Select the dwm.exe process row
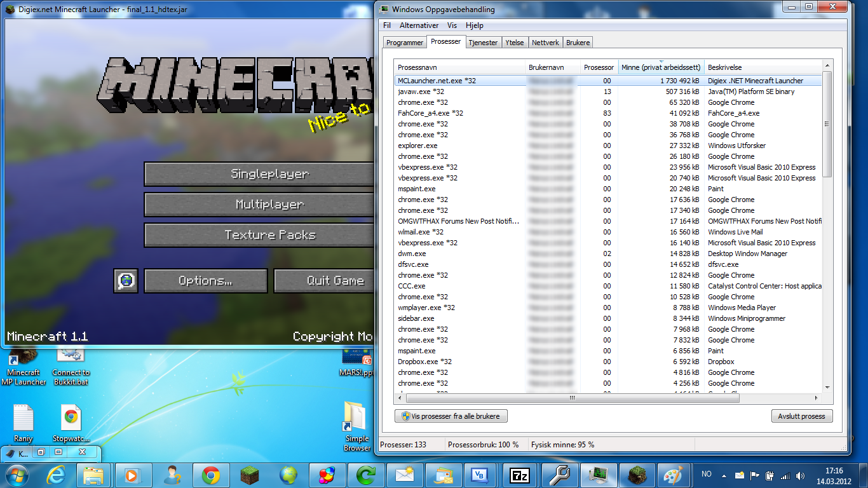This screenshot has width=868, height=488. [x=608, y=254]
